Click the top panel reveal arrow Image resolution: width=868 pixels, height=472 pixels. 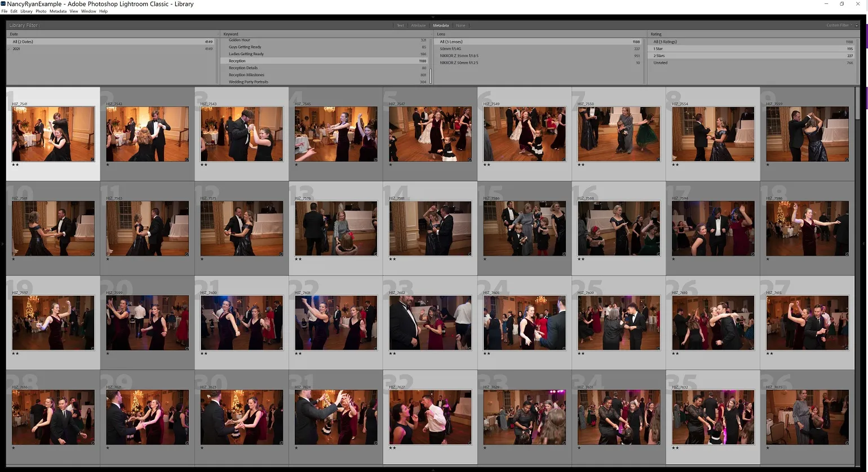[x=433, y=17]
